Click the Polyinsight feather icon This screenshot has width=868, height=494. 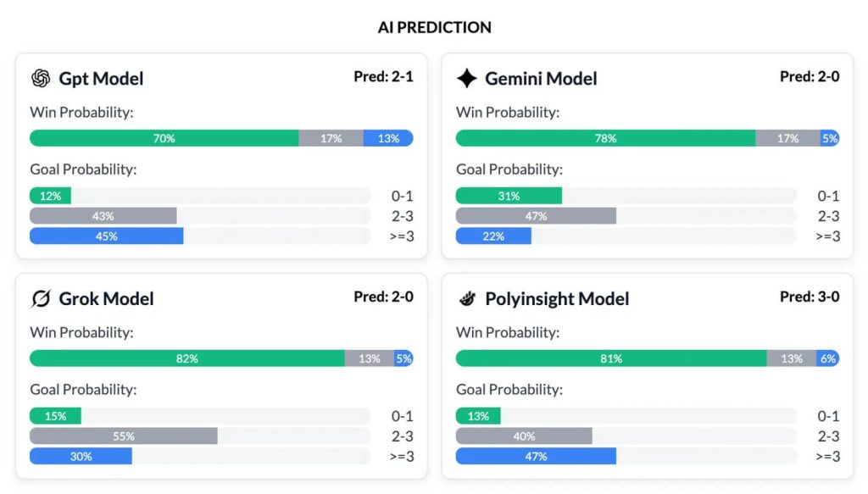tap(466, 299)
